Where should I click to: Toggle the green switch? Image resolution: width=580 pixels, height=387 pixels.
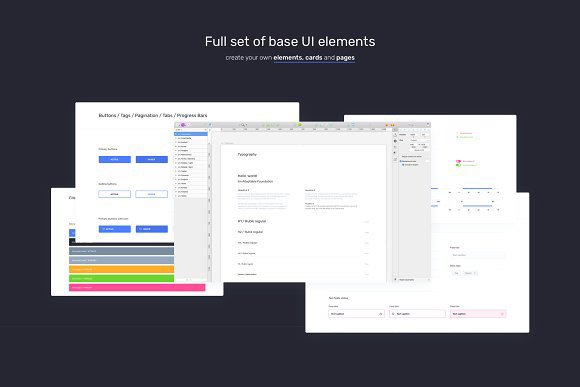click(458, 165)
